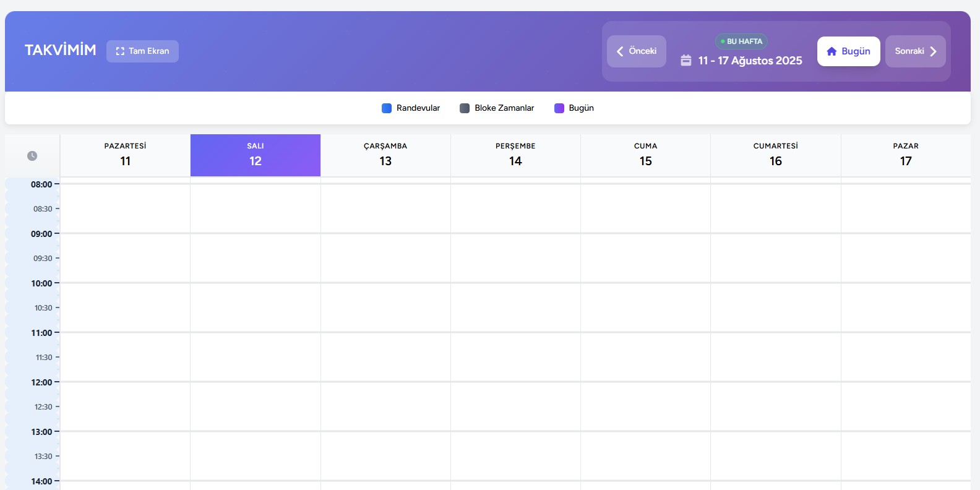Click the left chevron for previous week
980x490 pixels.
coord(620,51)
